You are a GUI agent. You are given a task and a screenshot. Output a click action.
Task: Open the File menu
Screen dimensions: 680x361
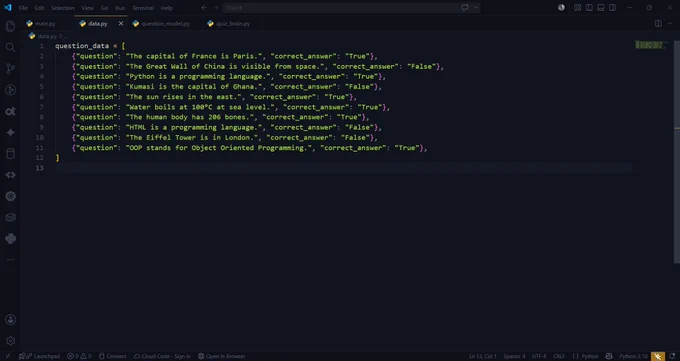(x=23, y=8)
